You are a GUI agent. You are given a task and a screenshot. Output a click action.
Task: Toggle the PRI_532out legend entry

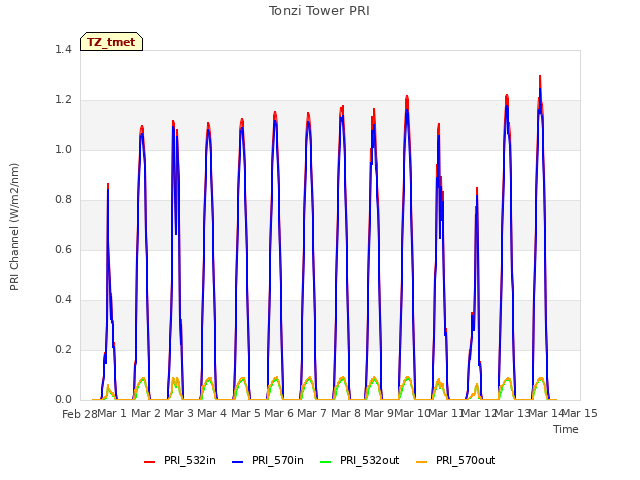(360, 460)
